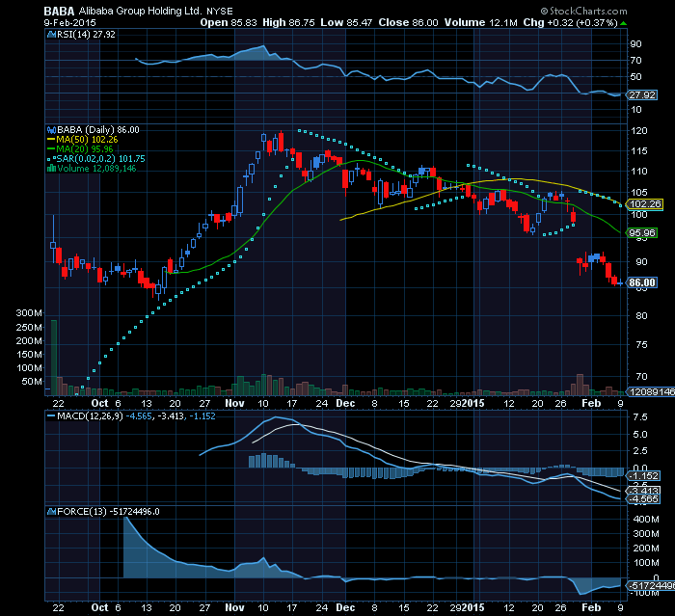Click the Feb label on price chart date axis

(x=591, y=403)
